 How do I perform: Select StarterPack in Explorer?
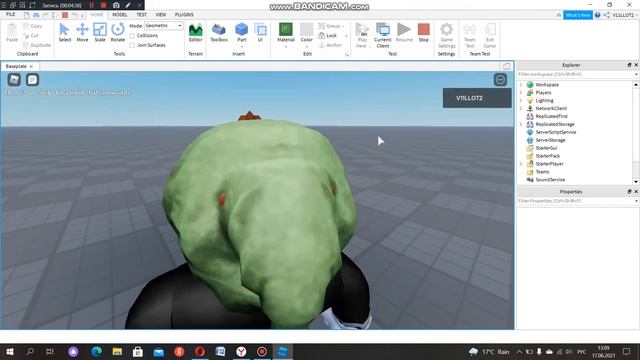(x=547, y=156)
